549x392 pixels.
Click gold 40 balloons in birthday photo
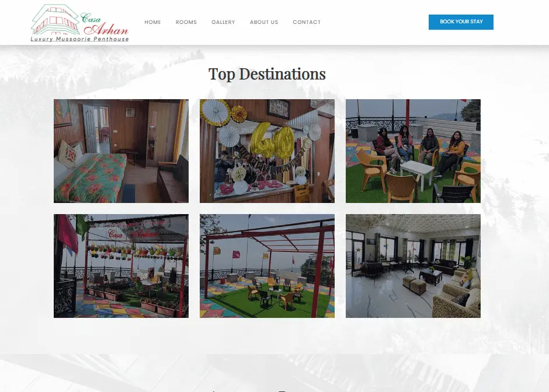[x=272, y=141]
